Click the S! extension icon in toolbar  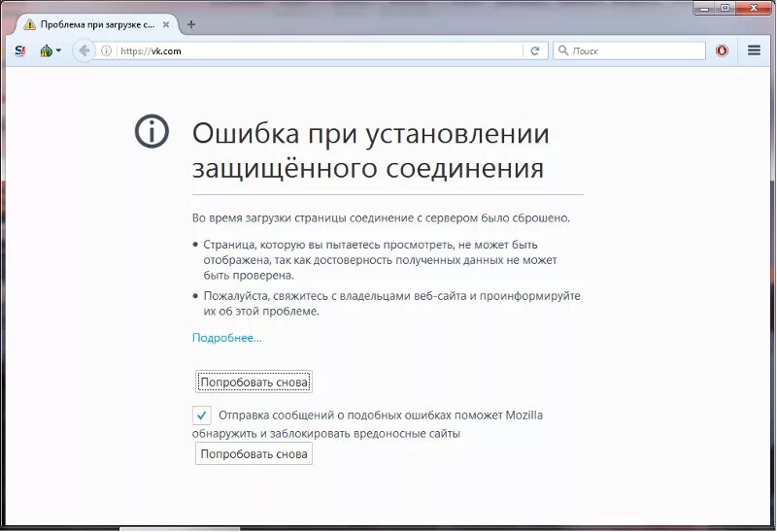click(19, 50)
